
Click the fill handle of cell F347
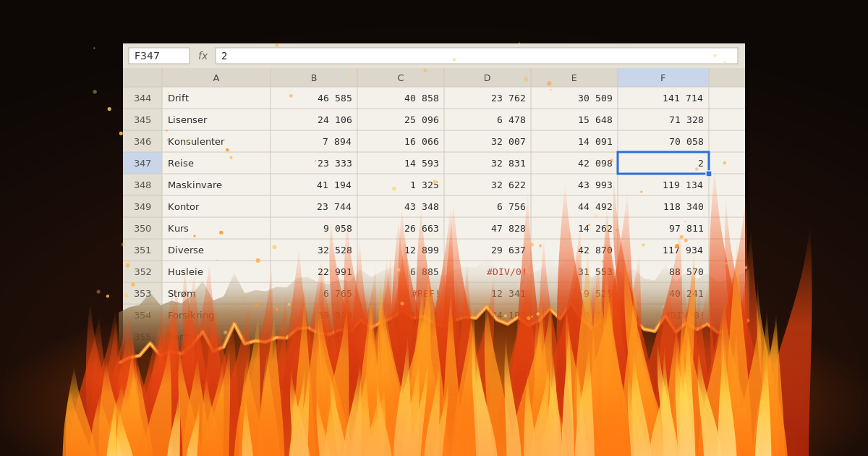click(x=709, y=174)
